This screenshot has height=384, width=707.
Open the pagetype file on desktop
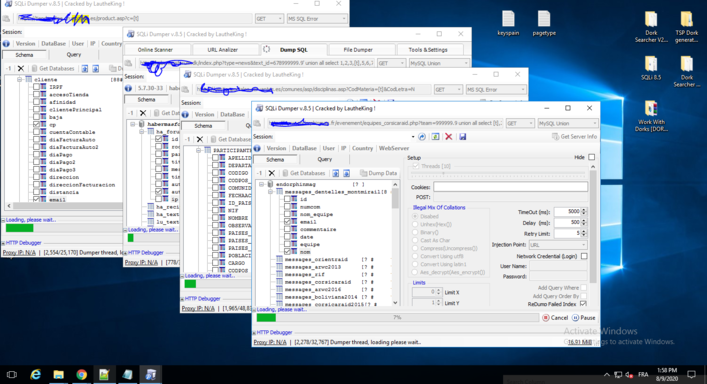pos(544,23)
